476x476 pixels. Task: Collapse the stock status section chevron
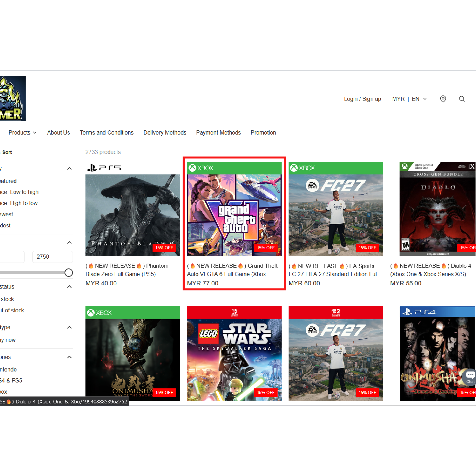coord(69,286)
